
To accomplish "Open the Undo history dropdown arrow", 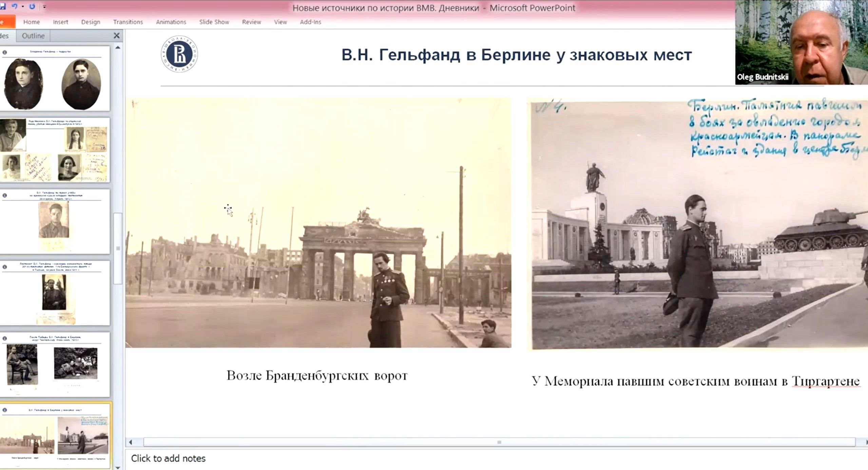I will [x=23, y=6].
